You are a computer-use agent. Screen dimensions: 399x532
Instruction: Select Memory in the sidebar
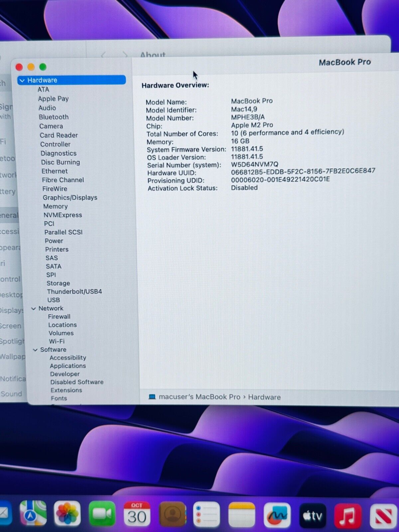coord(56,206)
